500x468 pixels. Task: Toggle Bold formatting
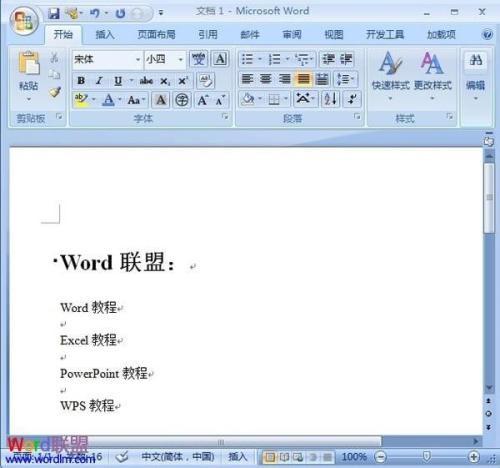point(81,81)
